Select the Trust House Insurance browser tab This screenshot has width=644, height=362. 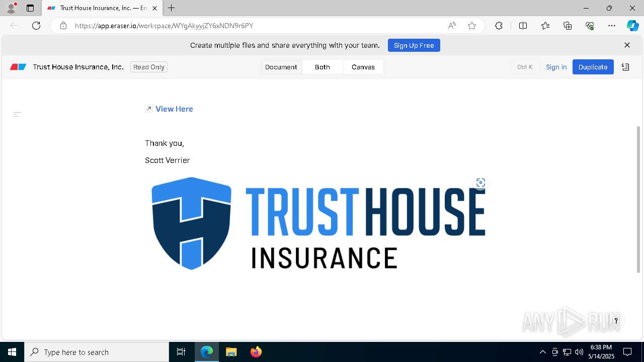tap(102, 8)
